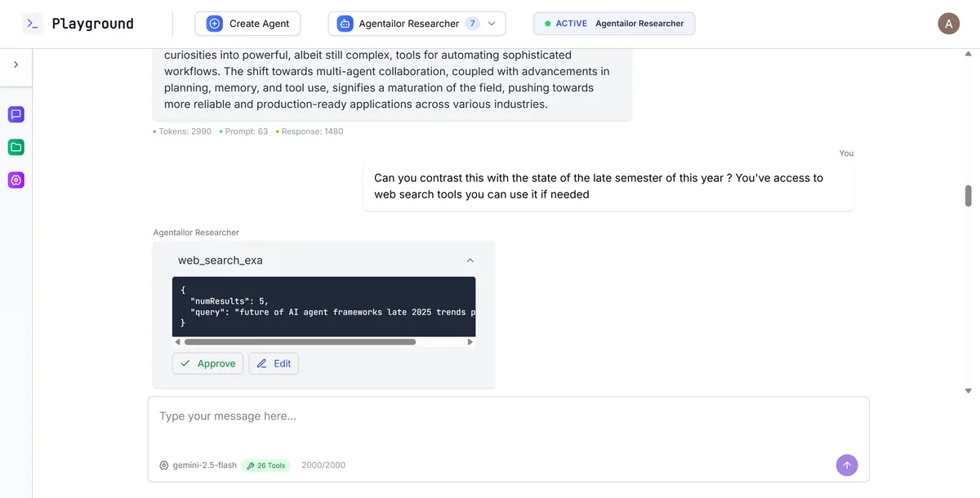
Task: Click the user avatar labeled A
Action: pos(948,24)
